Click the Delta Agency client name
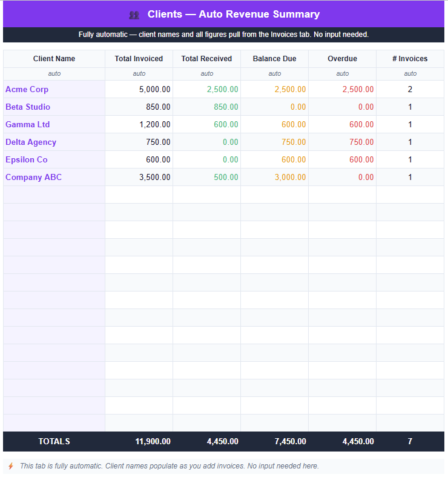Screen dimensions: 448x480 tap(31, 142)
